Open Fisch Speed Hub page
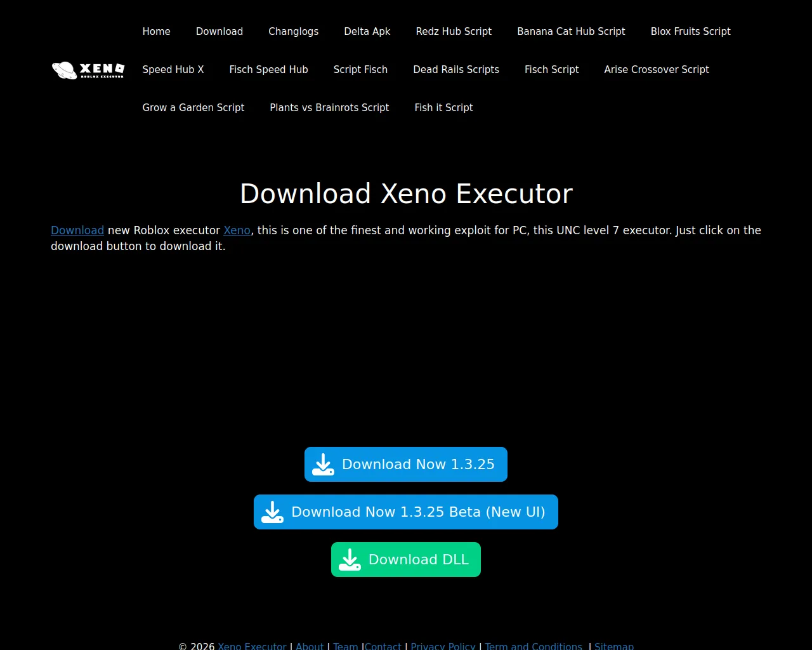This screenshot has width=812, height=650. tap(269, 70)
